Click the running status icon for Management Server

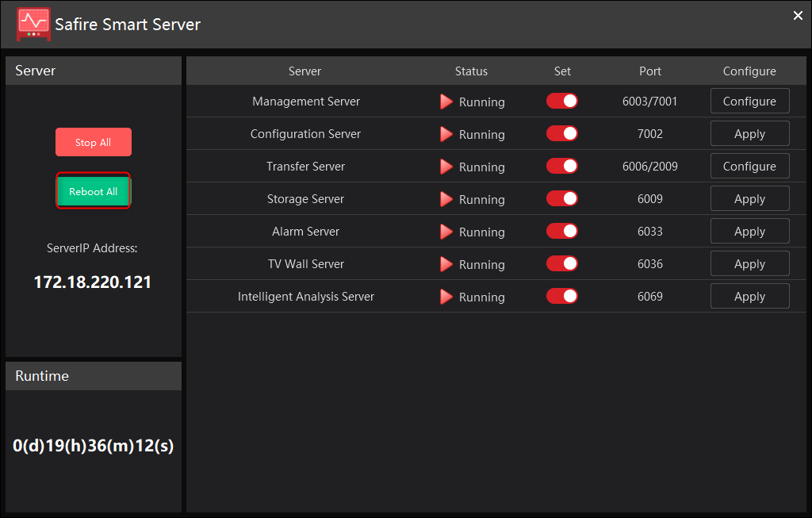(x=446, y=102)
